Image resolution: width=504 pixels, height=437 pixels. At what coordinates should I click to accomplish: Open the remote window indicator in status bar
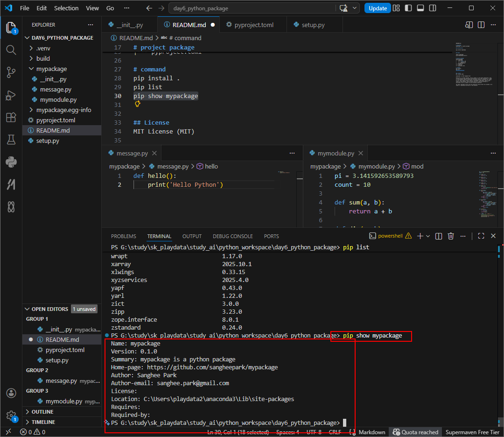point(9,432)
